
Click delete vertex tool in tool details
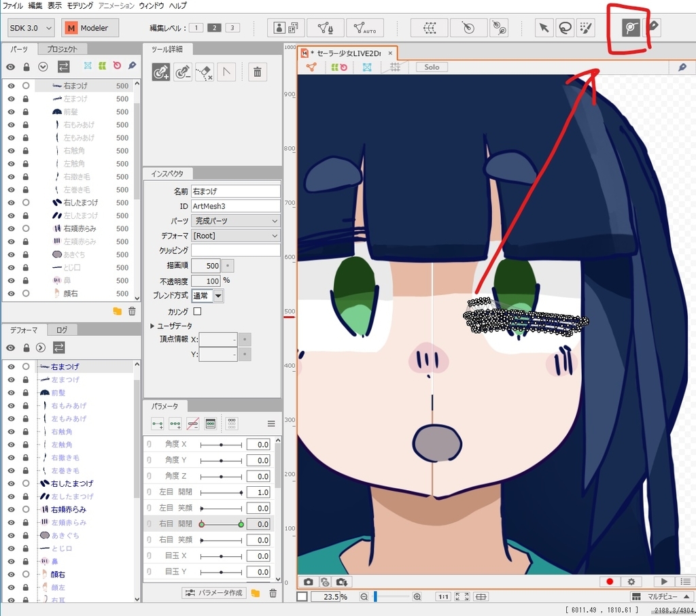tap(182, 71)
